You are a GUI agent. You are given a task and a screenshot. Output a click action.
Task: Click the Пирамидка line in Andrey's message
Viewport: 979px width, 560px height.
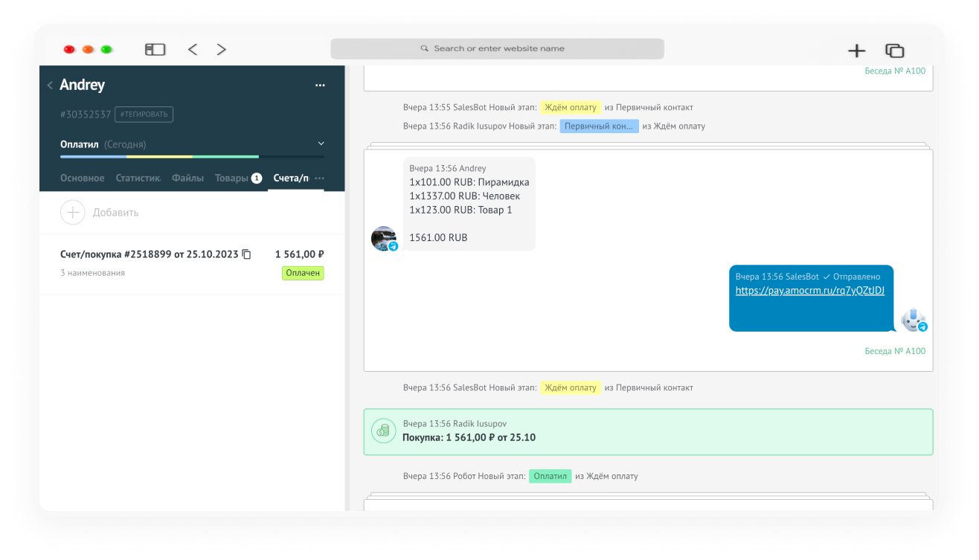469,182
